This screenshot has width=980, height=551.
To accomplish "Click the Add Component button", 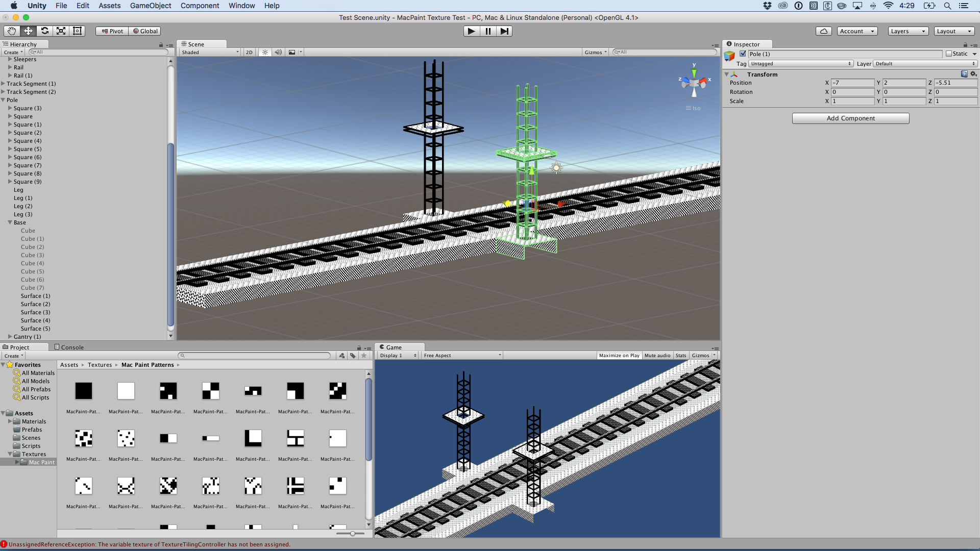I will click(x=850, y=118).
